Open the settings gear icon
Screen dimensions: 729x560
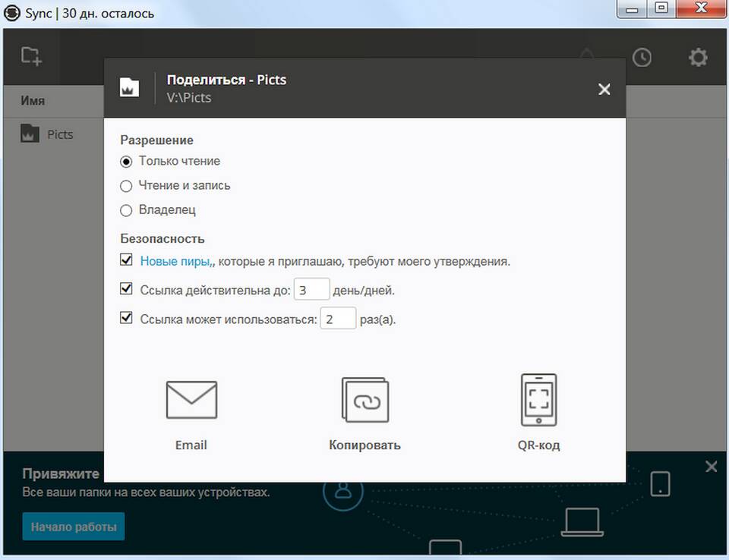pyautogui.click(x=698, y=57)
